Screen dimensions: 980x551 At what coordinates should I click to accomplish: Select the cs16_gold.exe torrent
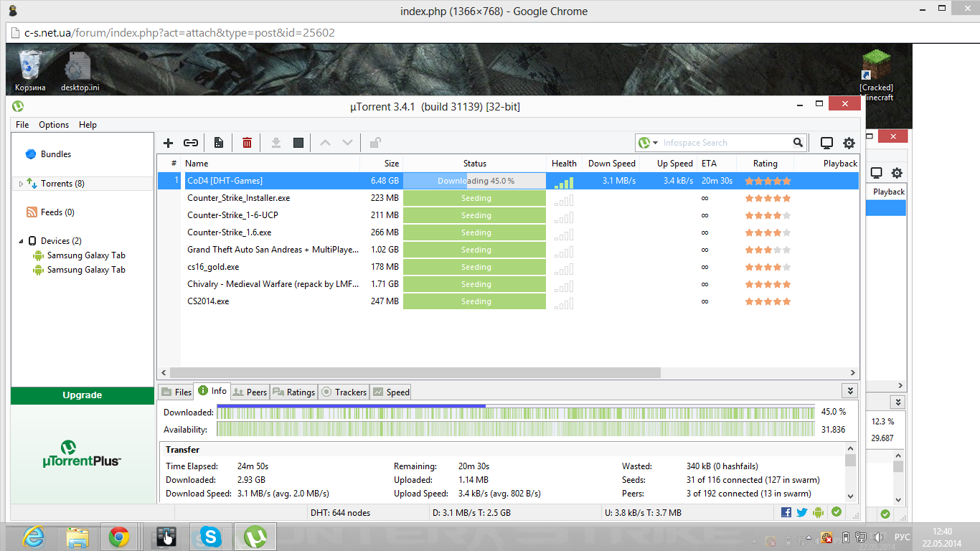click(508, 267)
